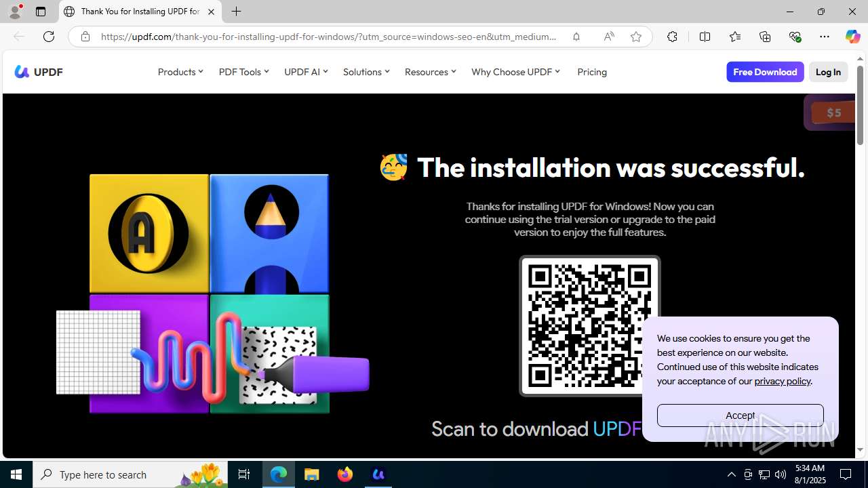This screenshot has height=488, width=868.
Task: Close the Thank You for Installing UPDF tab
Action: [x=211, y=12]
